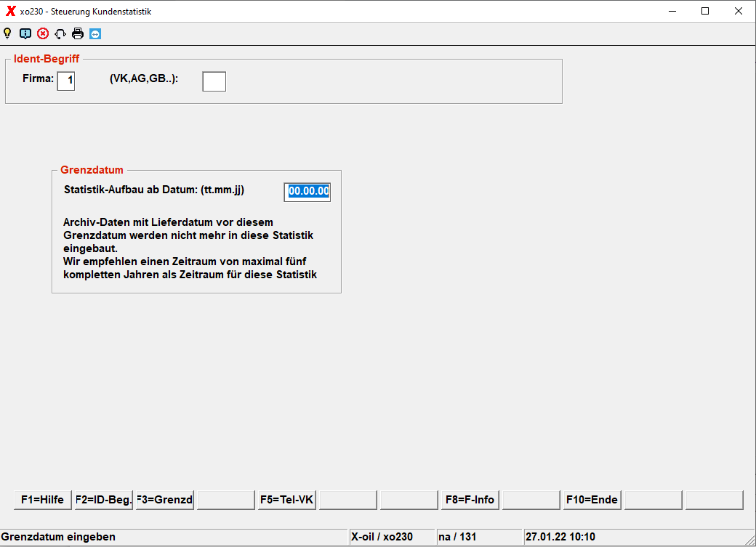This screenshot has width=756, height=547.
Task: Focus the (VK,AG,GB..) input field
Action: coord(214,81)
